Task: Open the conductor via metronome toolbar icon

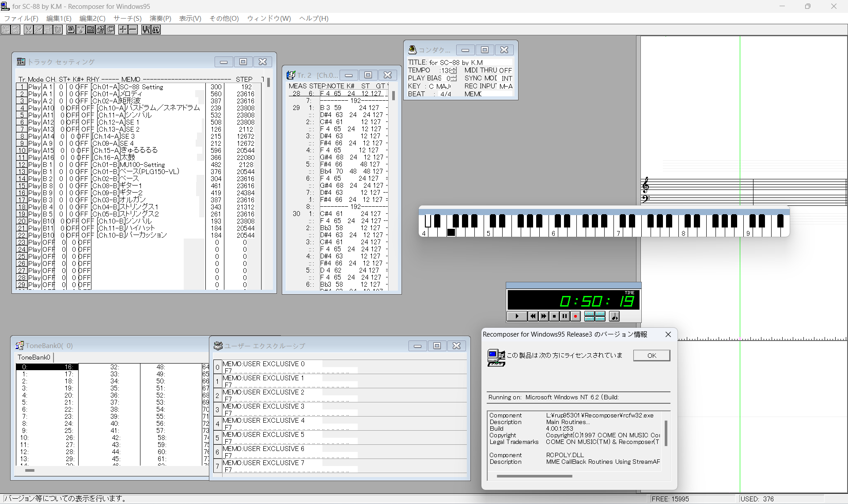Action: (x=71, y=30)
